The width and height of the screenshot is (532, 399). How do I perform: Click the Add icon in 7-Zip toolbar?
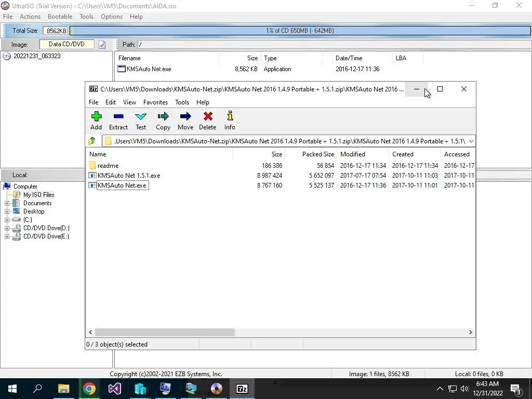point(96,116)
